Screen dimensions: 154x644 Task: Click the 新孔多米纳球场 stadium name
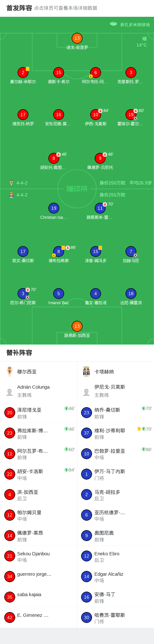(x=135, y=25)
